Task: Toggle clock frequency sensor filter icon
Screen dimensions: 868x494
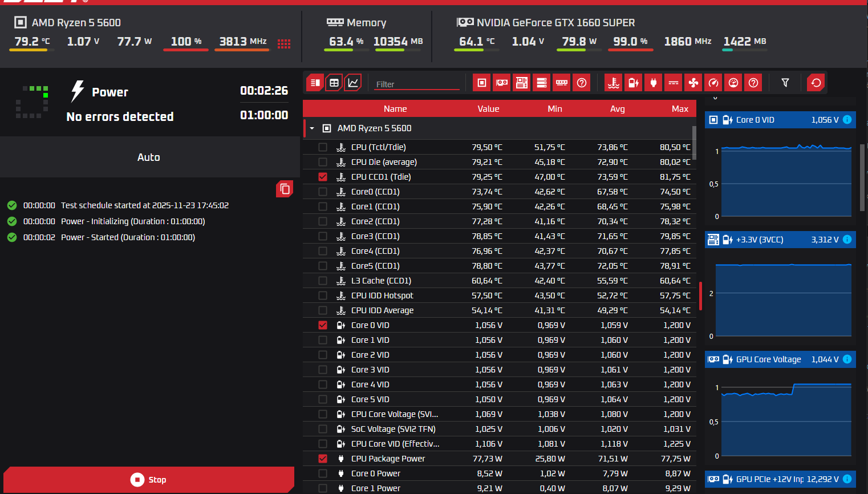Action: [713, 83]
